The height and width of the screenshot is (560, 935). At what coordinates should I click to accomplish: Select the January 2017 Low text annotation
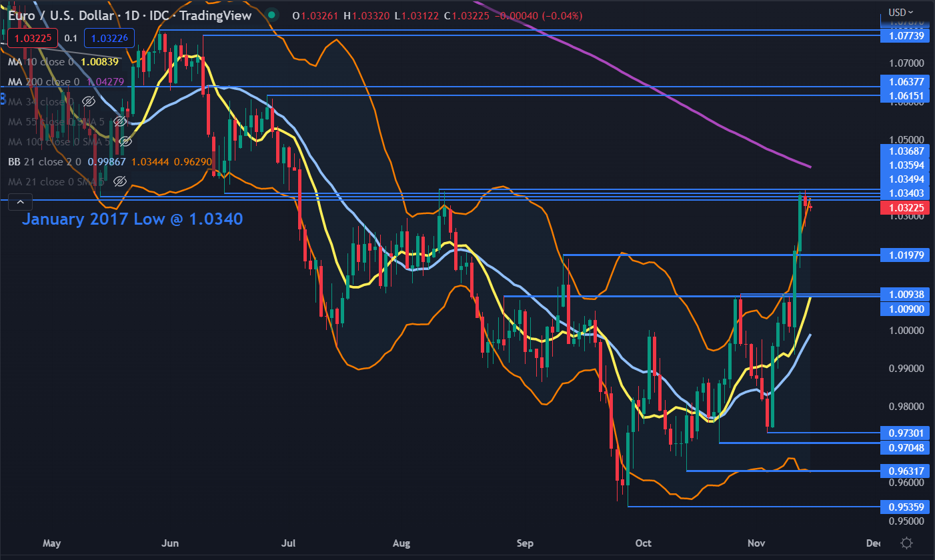[132, 219]
